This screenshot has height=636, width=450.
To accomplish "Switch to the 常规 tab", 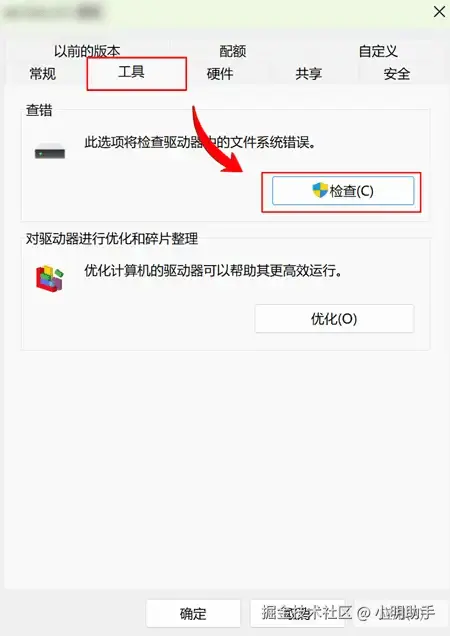I will coord(43,74).
